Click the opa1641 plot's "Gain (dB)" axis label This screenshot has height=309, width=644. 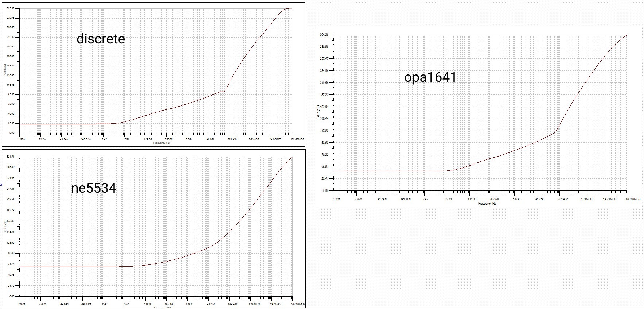click(318, 112)
